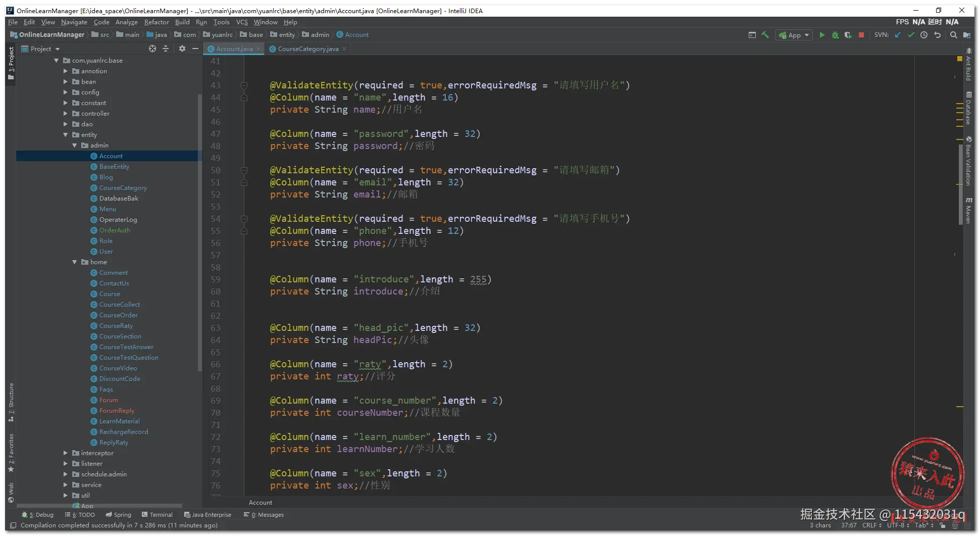The width and height of the screenshot is (980, 536).
Task: Toggle the 1: Project tool window button
Action: click(11, 63)
